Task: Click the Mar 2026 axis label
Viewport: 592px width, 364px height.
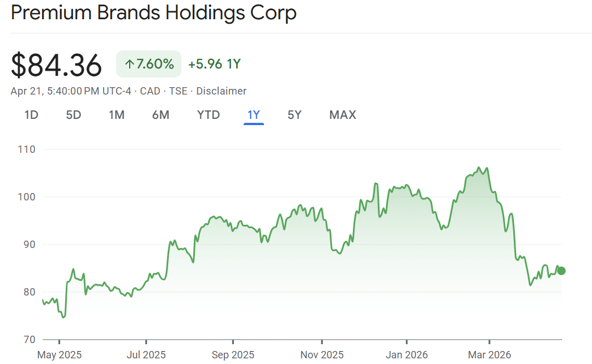Action: [489, 355]
